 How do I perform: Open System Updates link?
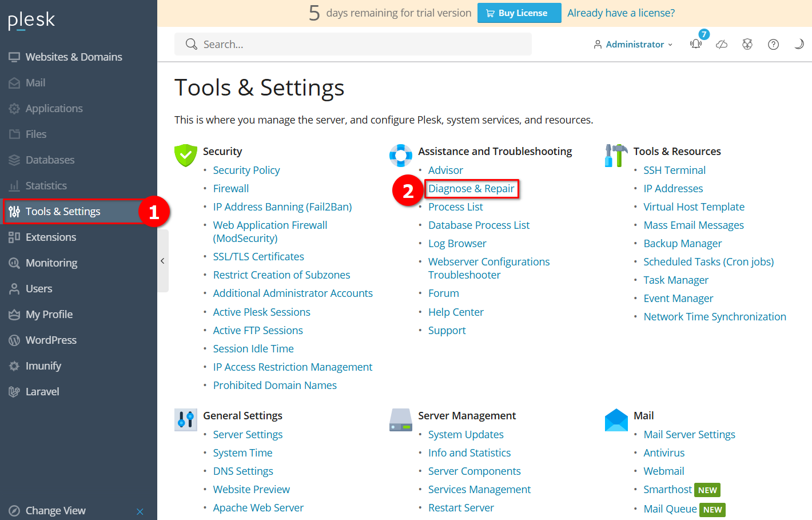click(466, 434)
